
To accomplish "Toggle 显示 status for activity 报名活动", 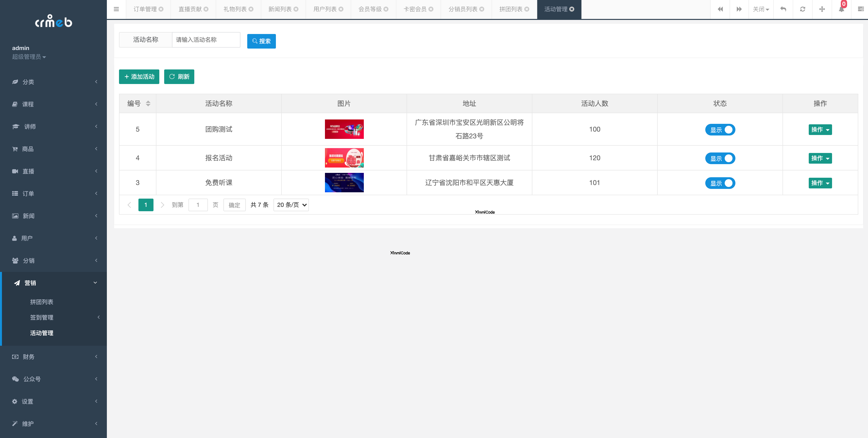I will tap(720, 158).
